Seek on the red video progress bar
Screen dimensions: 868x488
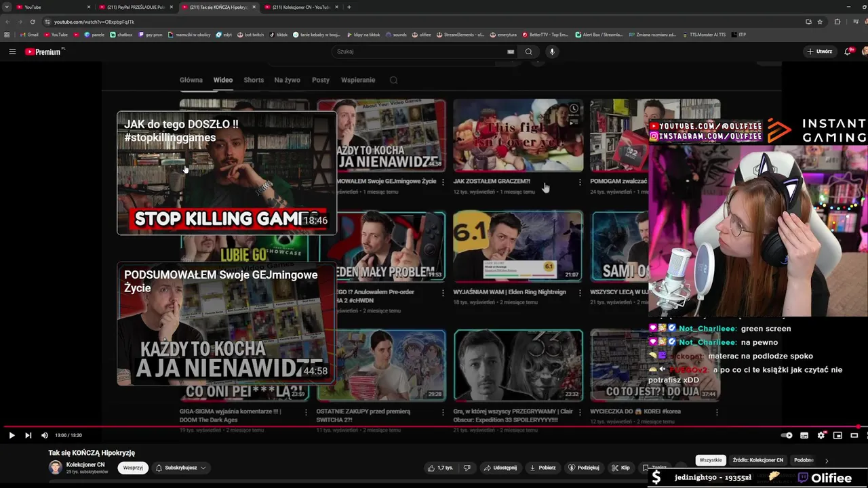coord(434,427)
